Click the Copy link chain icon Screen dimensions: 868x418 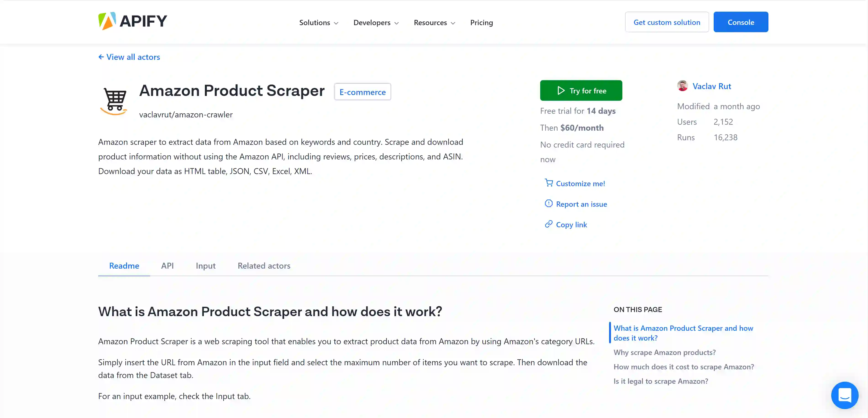549,224
